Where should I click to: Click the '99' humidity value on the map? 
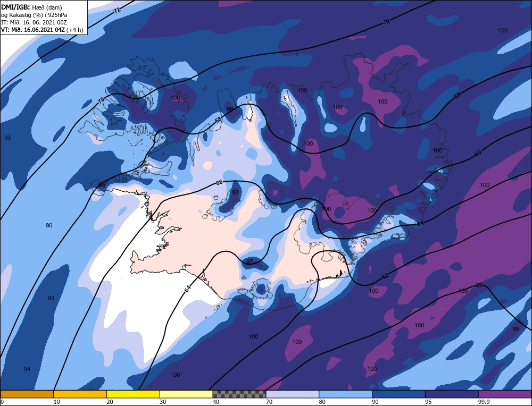(516, 329)
